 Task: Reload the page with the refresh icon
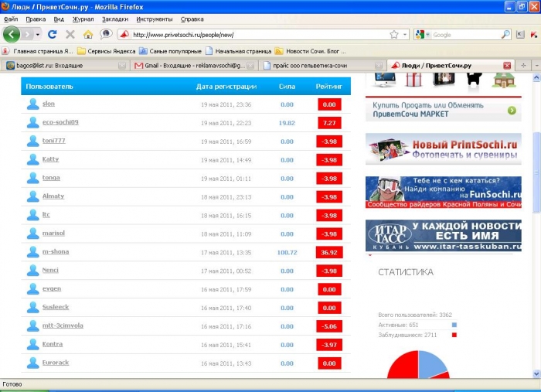click(x=53, y=35)
